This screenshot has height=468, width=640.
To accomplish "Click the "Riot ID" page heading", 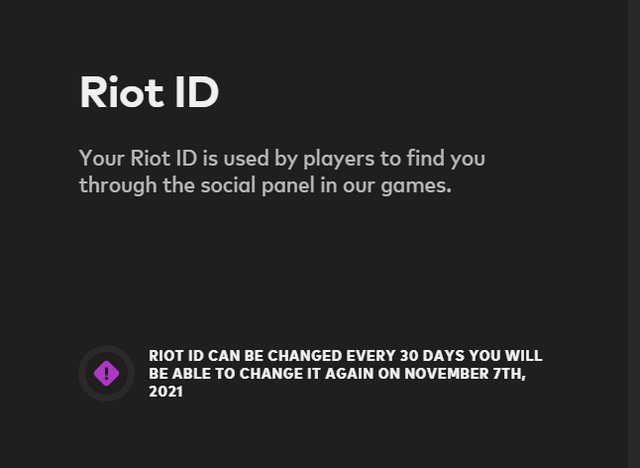I will point(149,93).
